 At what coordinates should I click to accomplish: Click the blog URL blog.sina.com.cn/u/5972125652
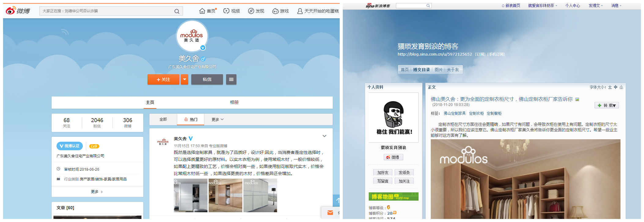point(435,54)
